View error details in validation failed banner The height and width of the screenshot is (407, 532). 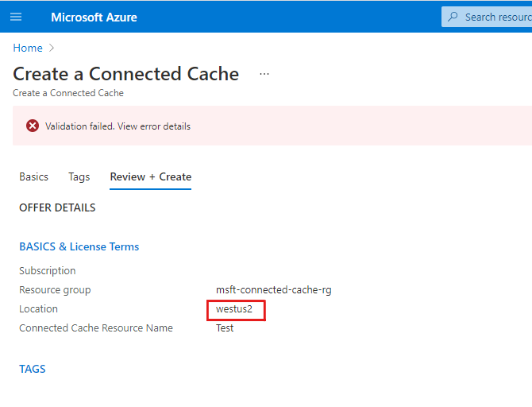pos(118,126)
